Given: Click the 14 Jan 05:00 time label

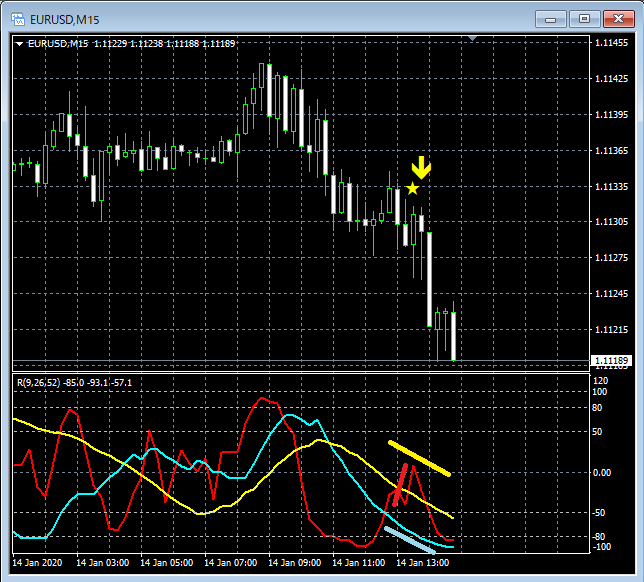Looking at the screenshot, I should [167, 562].
